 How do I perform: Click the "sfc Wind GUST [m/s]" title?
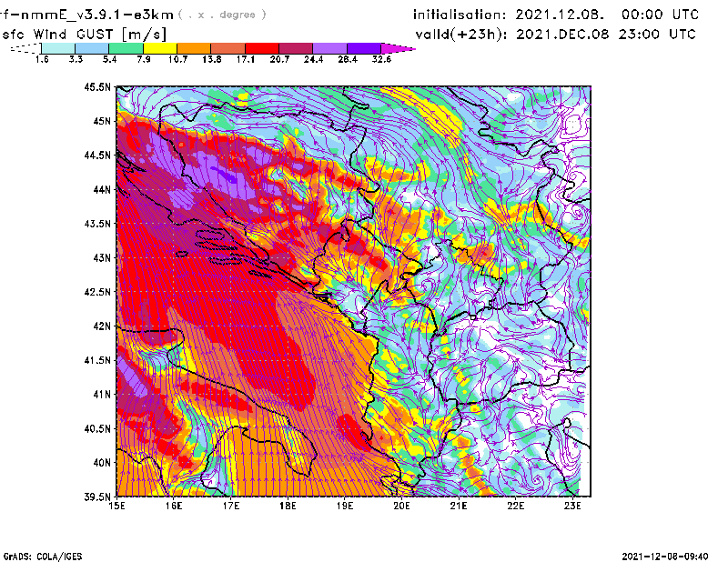(x=85, y=35)
